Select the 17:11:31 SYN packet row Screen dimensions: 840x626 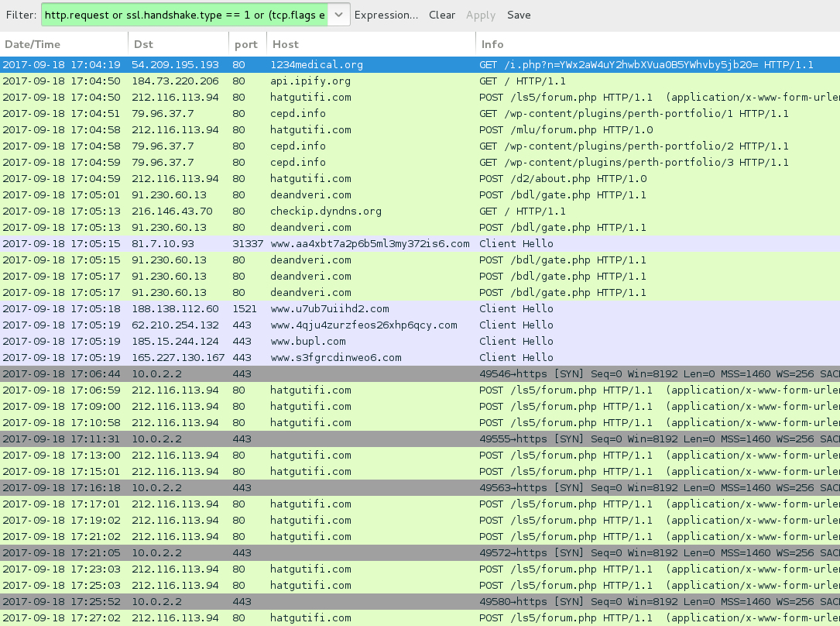tap(420, 439)
